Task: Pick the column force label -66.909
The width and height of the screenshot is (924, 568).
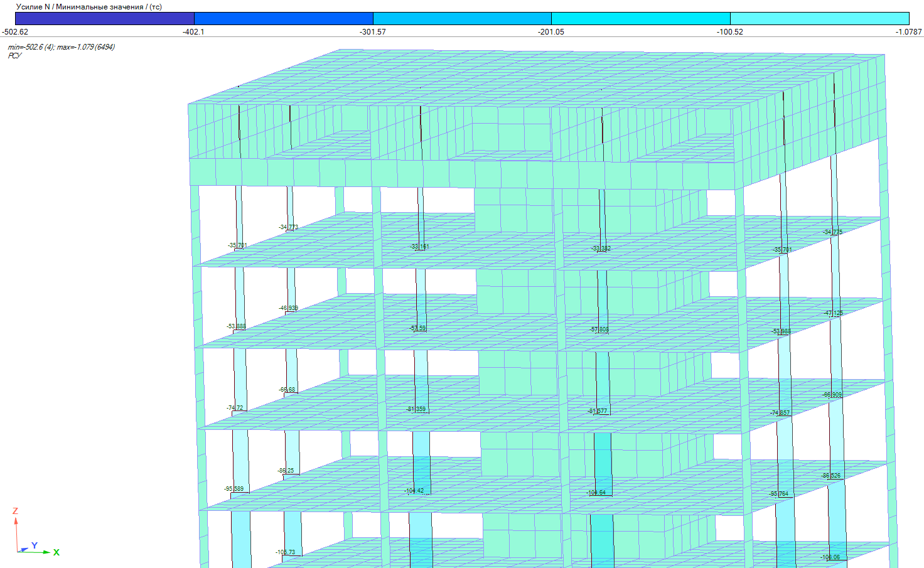Action: click(832, 395)
